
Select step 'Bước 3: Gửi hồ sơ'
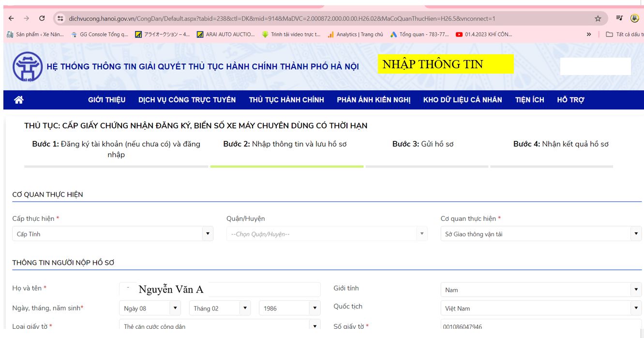pos(423,144)
